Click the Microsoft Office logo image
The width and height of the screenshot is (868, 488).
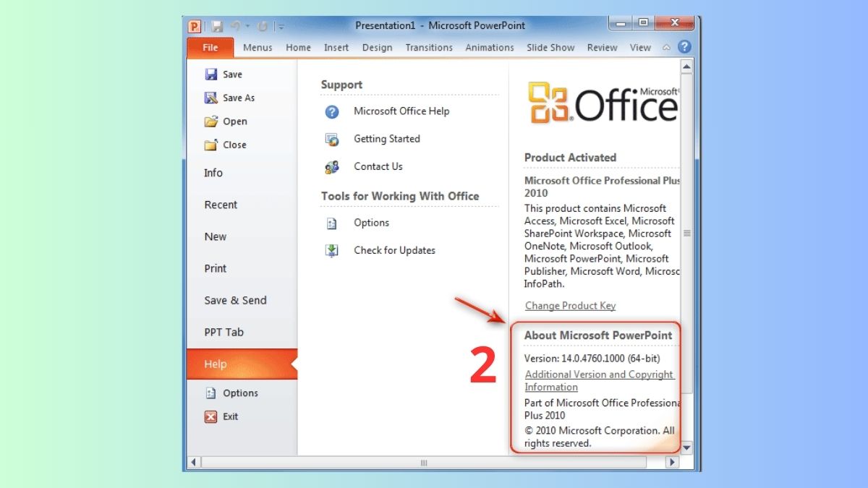pyautogui.click(x=603, y=103)
